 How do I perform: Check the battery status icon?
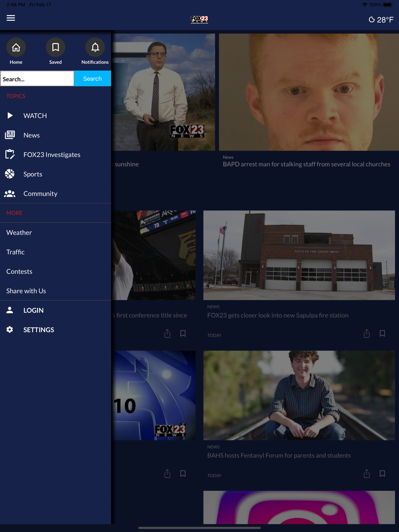pos(388,5)
